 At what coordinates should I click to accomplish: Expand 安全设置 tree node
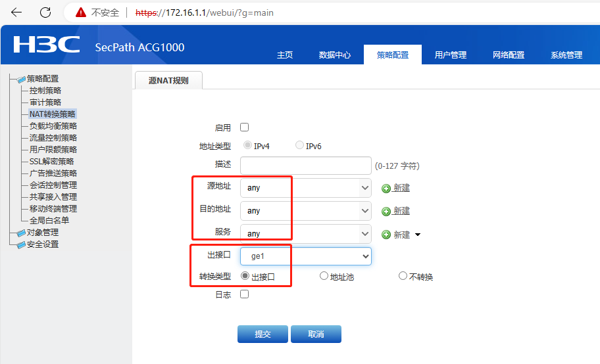(43, 244)
